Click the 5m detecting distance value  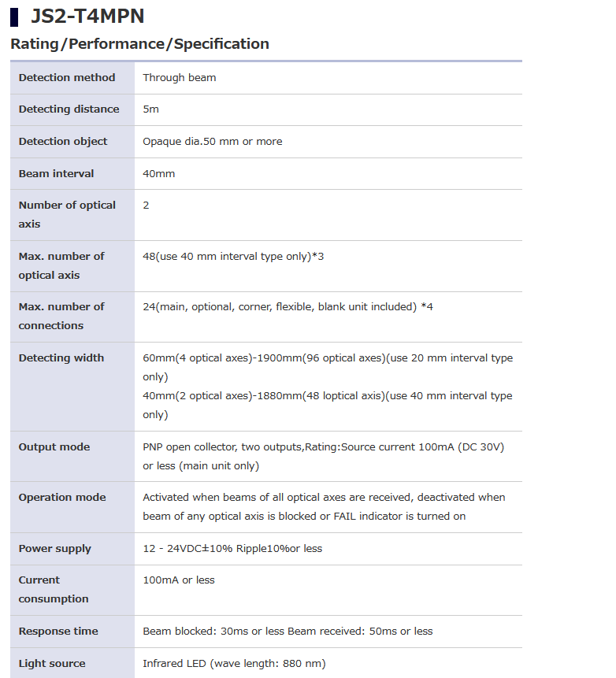point(150,109)
